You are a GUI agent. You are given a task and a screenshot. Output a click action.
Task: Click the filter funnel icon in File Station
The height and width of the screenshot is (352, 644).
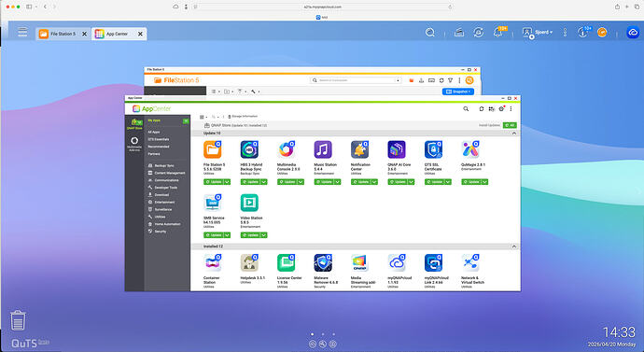(451, 80)
